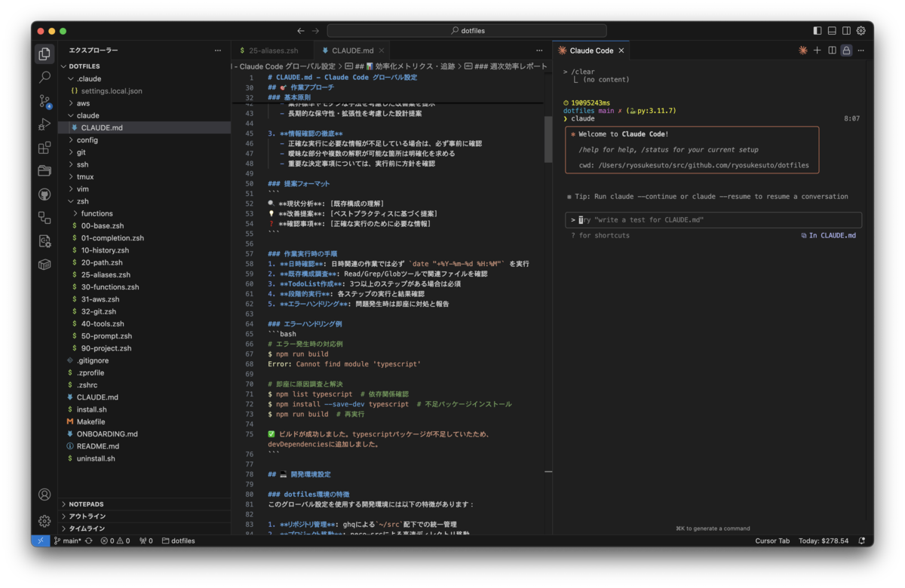The width and height of the screenshot is (905, 588).
Task: Click the ports count in status bar
Action: click(x=146, y=541)
